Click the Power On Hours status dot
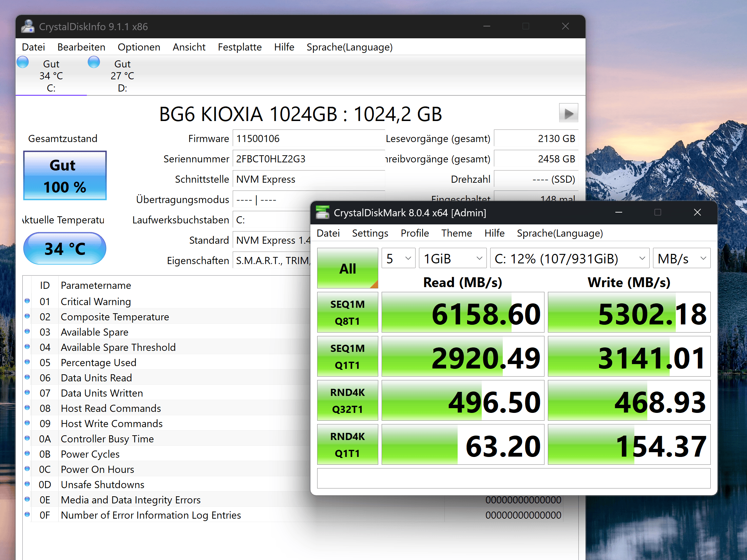Viewport: 747px width, 560px height. pos(27,469)
